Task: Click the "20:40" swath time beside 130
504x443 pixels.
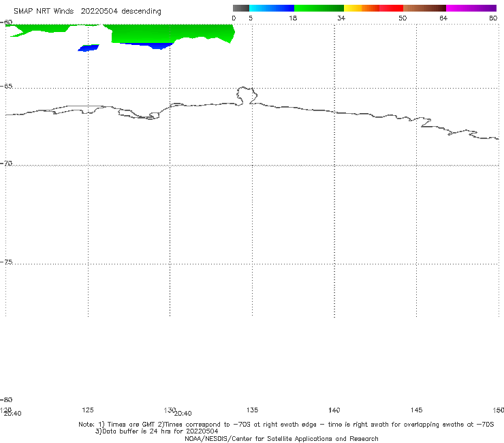Action: (x=183, y=414)
